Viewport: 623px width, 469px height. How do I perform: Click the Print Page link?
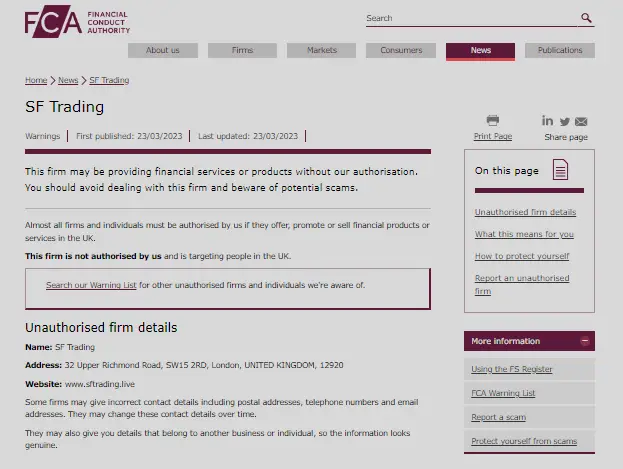point(493,136)
